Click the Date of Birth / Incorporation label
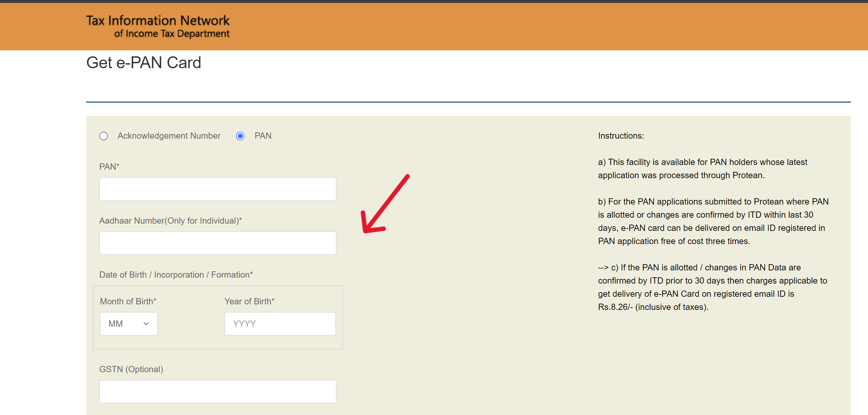Screen dimensions: 868x415 tap(176, 275)
